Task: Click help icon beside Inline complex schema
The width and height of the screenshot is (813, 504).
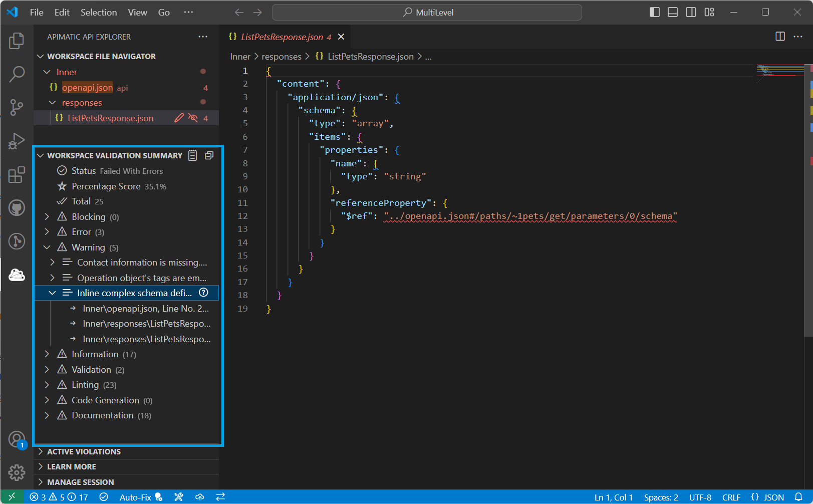Action: [203, 293]
